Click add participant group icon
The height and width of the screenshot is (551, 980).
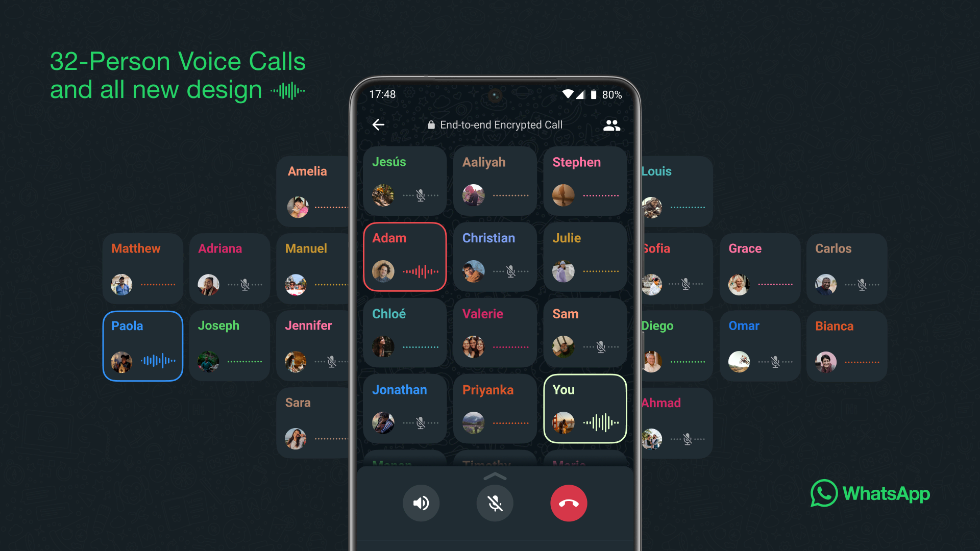point(611,125)
